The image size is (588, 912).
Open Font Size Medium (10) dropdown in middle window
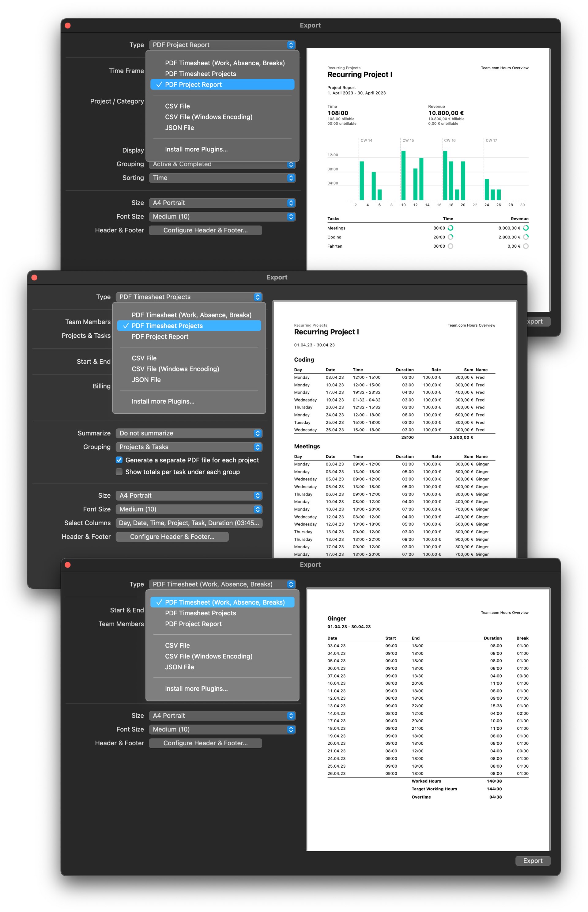[189, 510]
